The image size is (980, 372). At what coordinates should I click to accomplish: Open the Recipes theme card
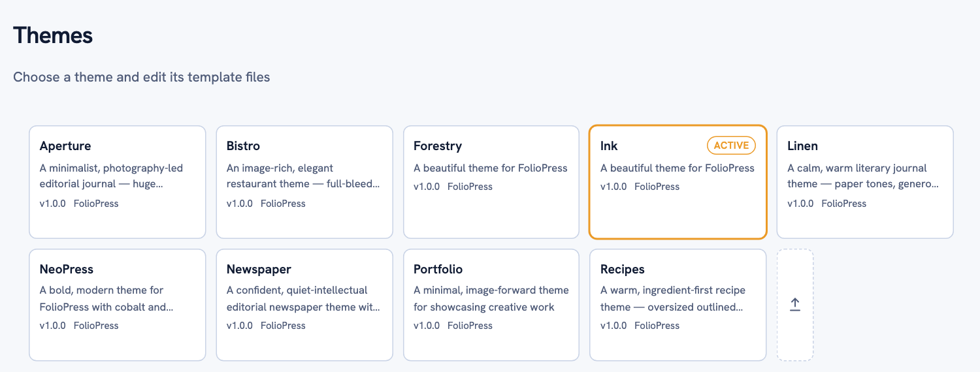tap(678, 305)
